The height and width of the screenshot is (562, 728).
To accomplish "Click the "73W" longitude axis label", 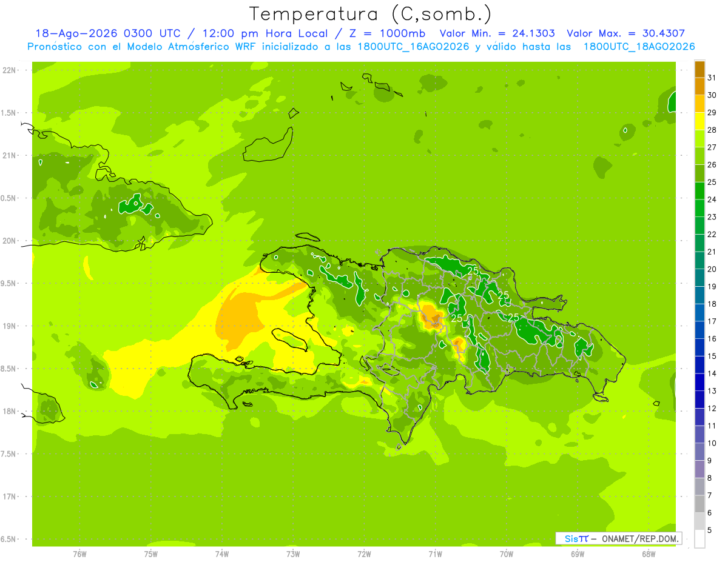I will pyautogui.click(x=293, y=555).
